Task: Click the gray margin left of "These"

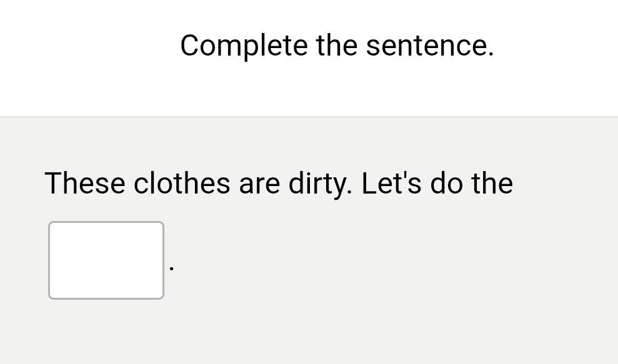Action: 22,184
